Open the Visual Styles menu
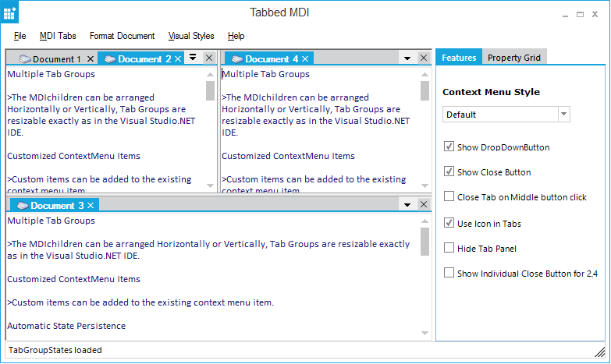The height and width of the screenshot is (364, 611). pyautogui.click(x=191, y=36)
